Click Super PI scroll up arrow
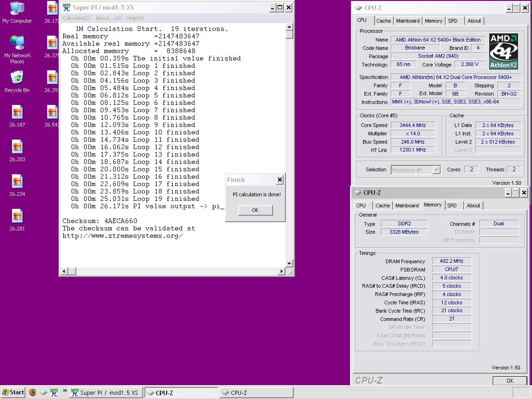This screenshot has width=532, height=399. 290,27
